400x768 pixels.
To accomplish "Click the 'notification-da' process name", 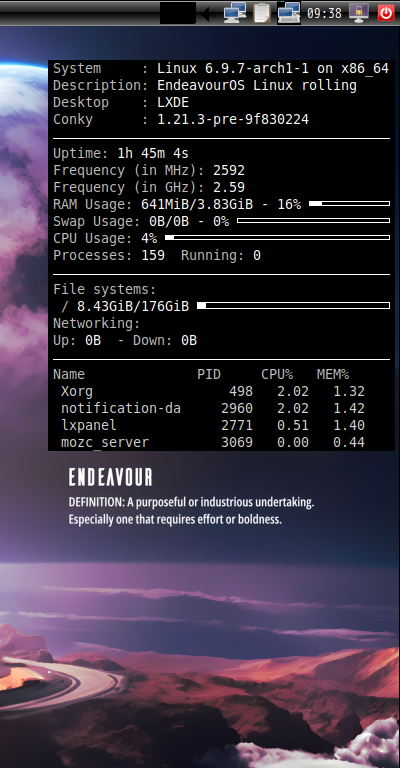I will click(121, 408).
